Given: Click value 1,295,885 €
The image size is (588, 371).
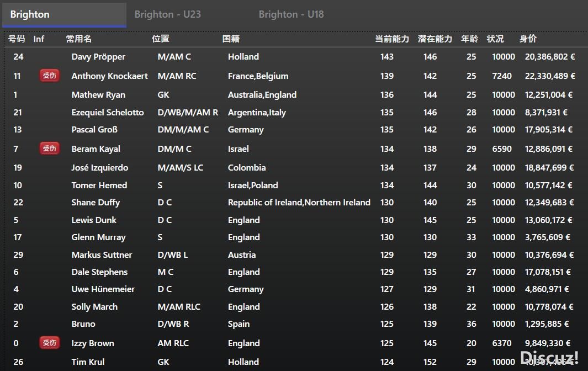Looking at the screenshot, I should pyautogui.click(x=547, y=324).
